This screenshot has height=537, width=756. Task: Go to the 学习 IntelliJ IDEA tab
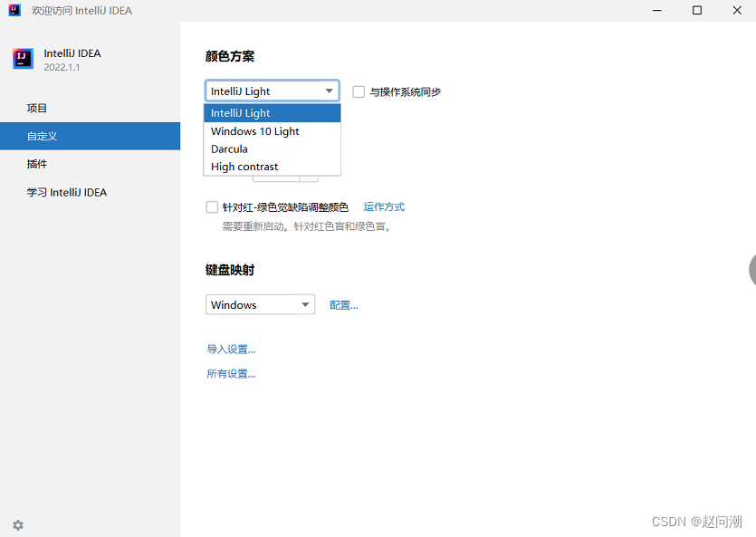click(66, 192)
